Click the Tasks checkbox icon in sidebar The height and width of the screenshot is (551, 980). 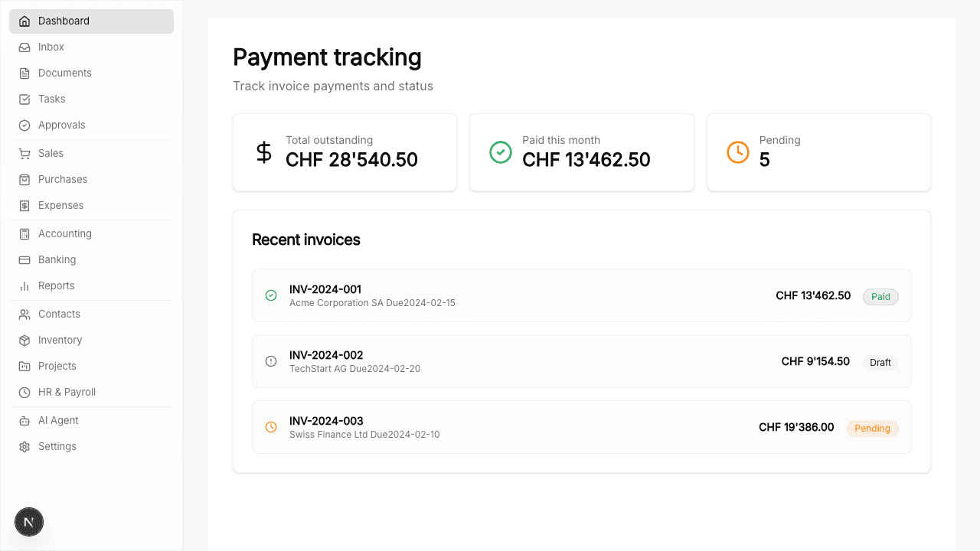[24, 99]
